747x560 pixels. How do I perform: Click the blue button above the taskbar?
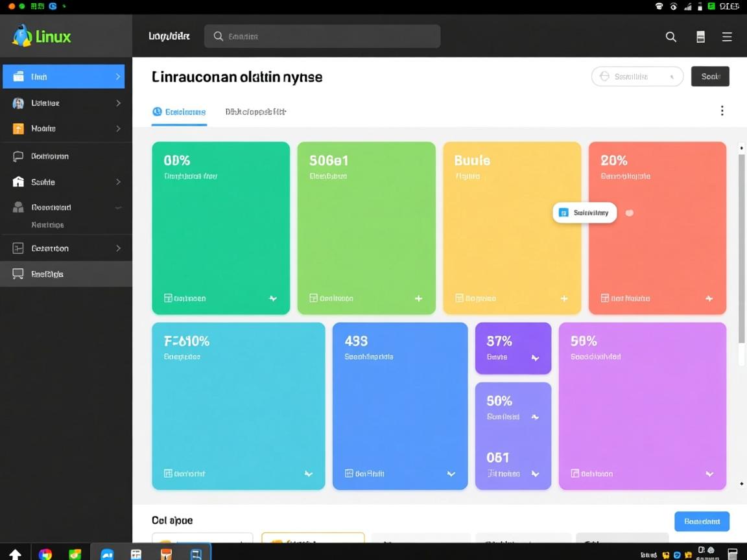click(702, 521)
